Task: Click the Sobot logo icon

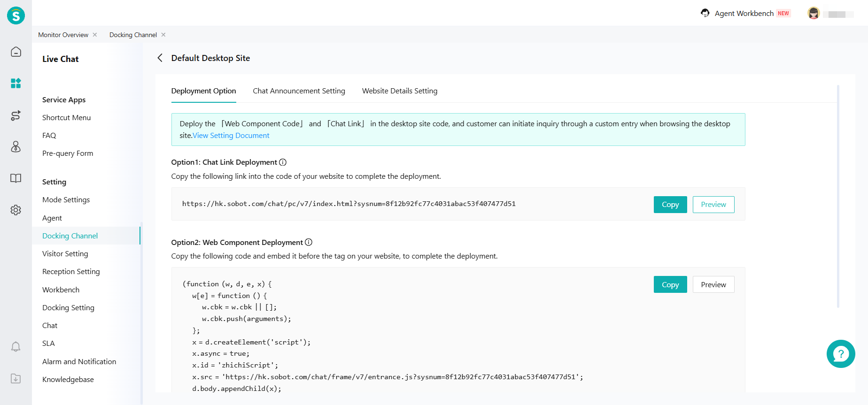Action: point(16,15)
